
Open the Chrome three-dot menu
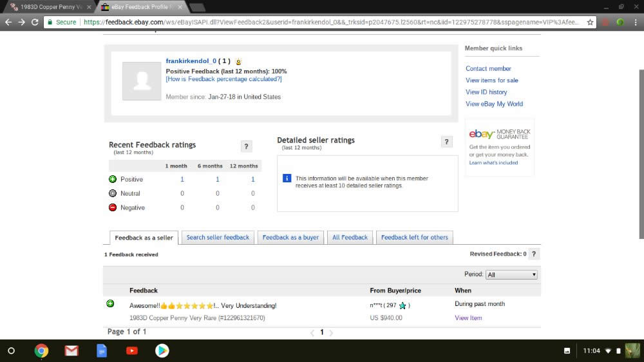(636, 22)
